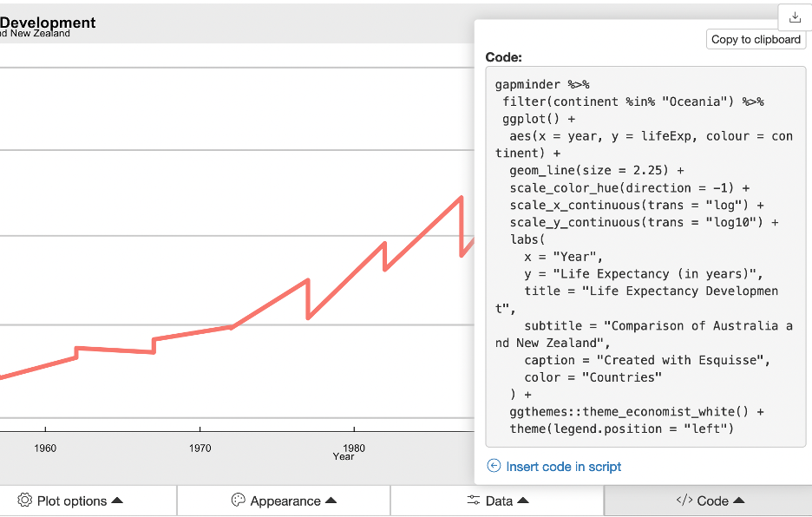Click the geom_line code line in the code box
Image resolution: width=812 pixels, height=517 pixels.
(597, 171)
